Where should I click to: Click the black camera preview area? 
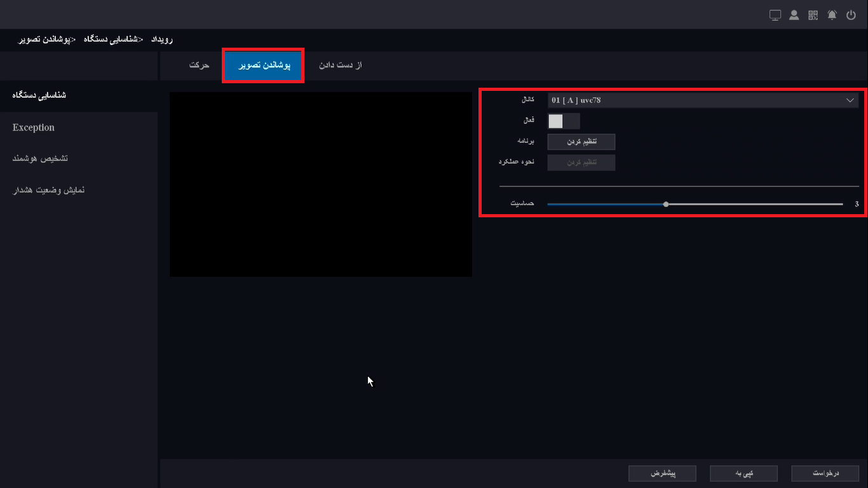(321, 184)
